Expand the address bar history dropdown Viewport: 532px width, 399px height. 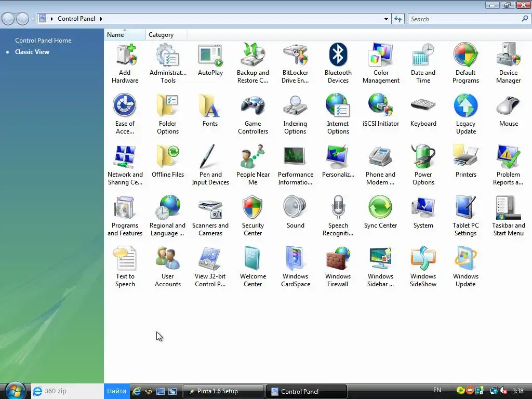(386, 19)
